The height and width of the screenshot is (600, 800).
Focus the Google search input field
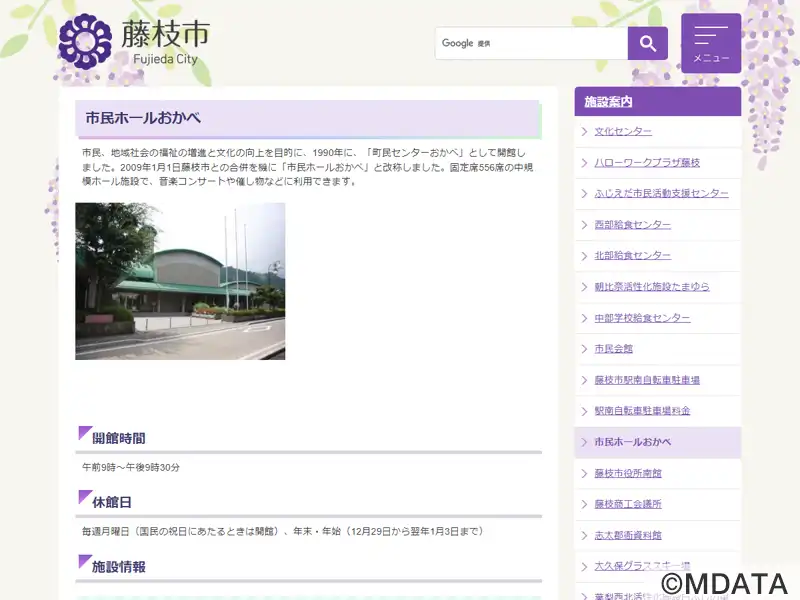[x=531, y=43]
